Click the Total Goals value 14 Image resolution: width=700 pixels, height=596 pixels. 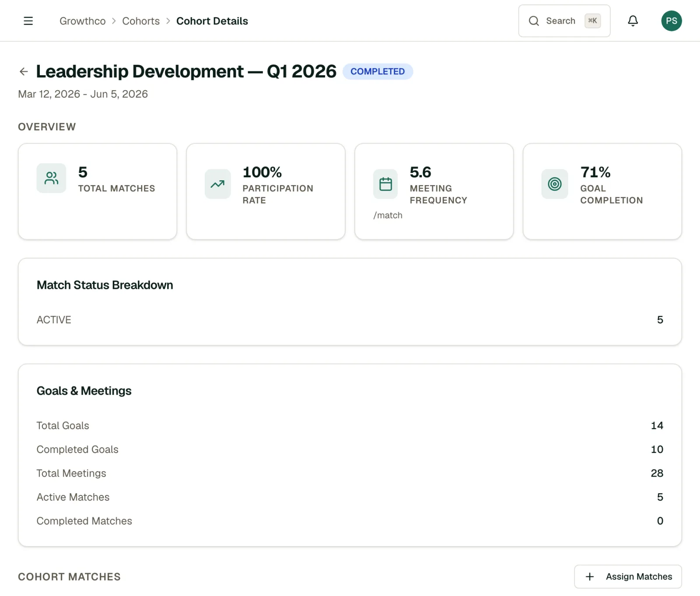point(657,426)
